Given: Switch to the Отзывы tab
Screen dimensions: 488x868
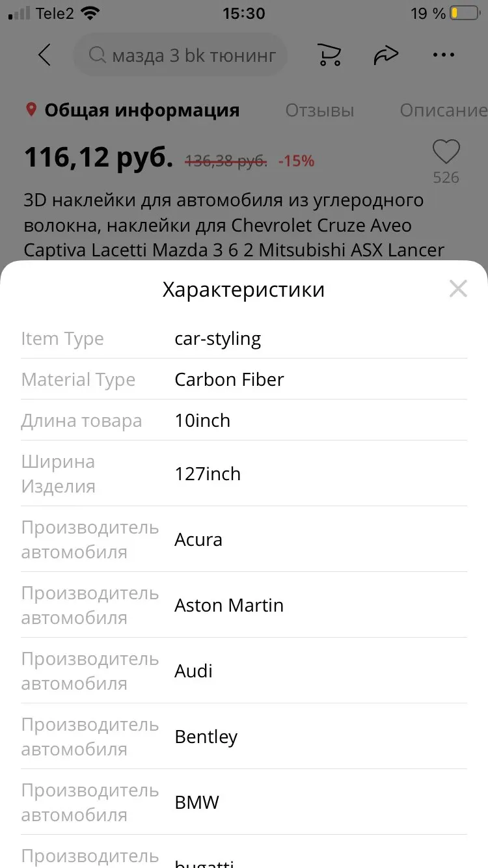Looking at the screenshot, I should point(319,111).
